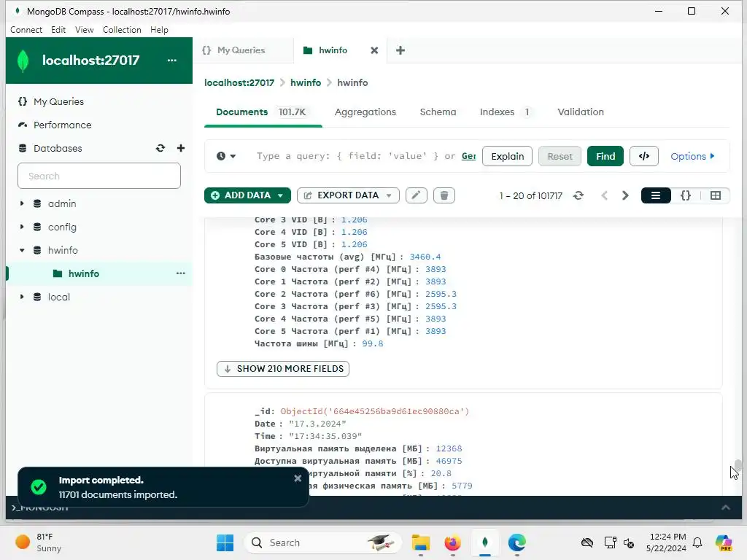Open File Explorer from the taskbar
The image size is (747, 560).
click(x=421, y=542)
